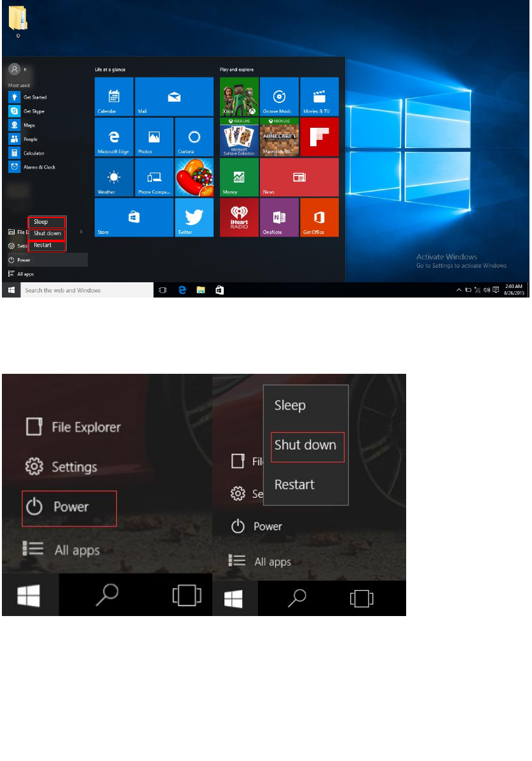This screenshot has width=532, height=761.
Task: Open the Movies & TV tile
Action: (320, 97)
